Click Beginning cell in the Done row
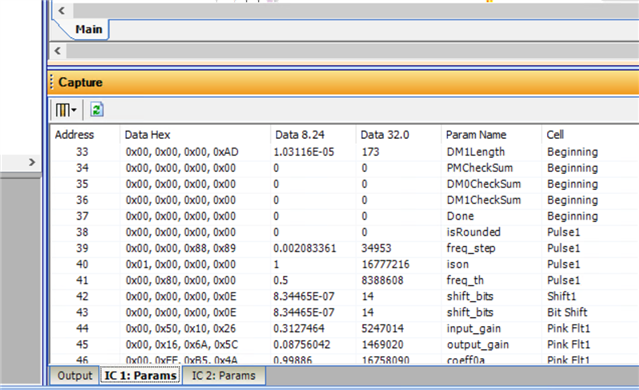 pos(572,216)
